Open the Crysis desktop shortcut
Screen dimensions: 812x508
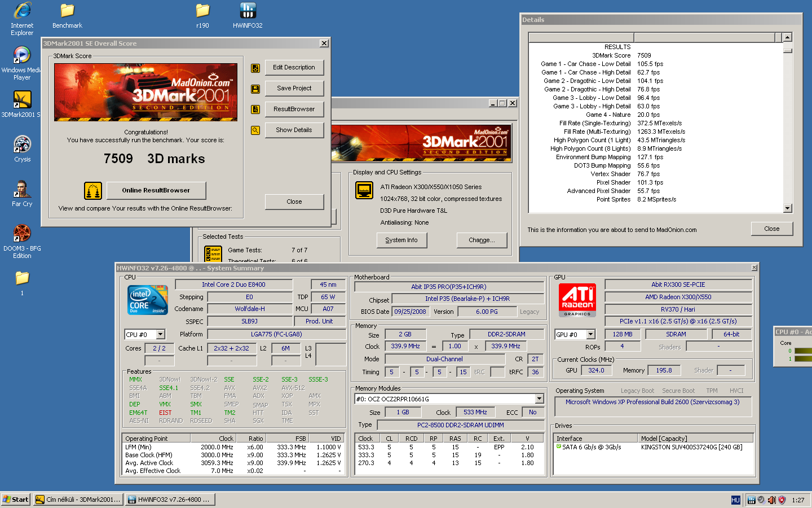pyautogui.click(x=22, y=145)
